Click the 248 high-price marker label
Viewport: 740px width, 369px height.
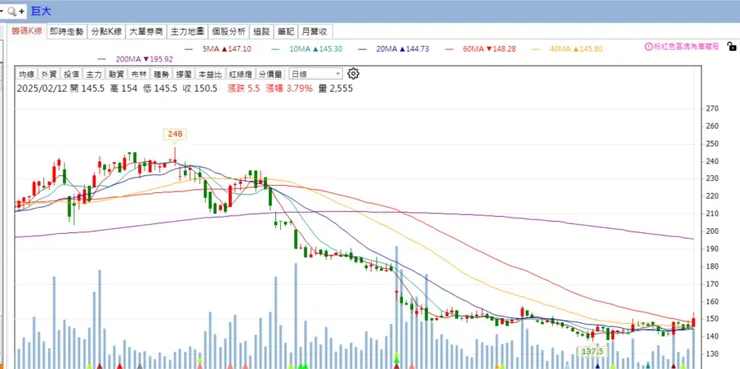(175, 134)
